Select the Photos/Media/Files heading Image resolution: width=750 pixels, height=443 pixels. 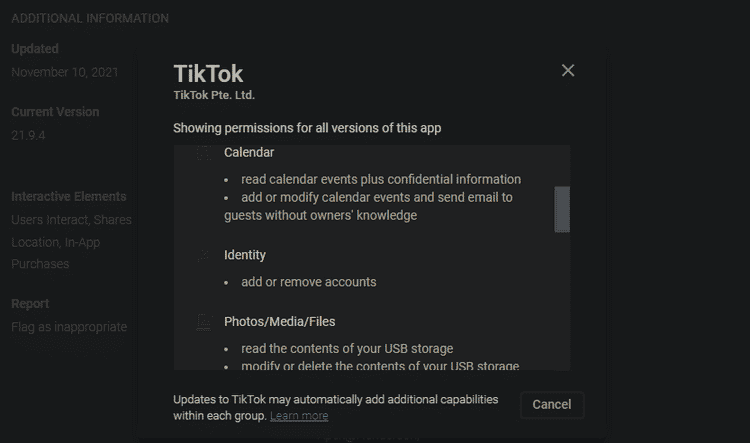(279, 321)
